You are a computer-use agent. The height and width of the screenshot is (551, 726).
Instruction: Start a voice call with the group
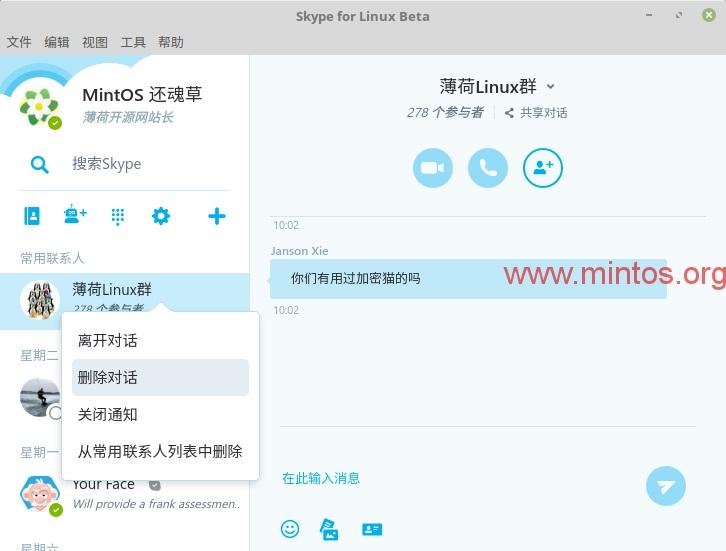pyautogui.click(x=488, y=168)
